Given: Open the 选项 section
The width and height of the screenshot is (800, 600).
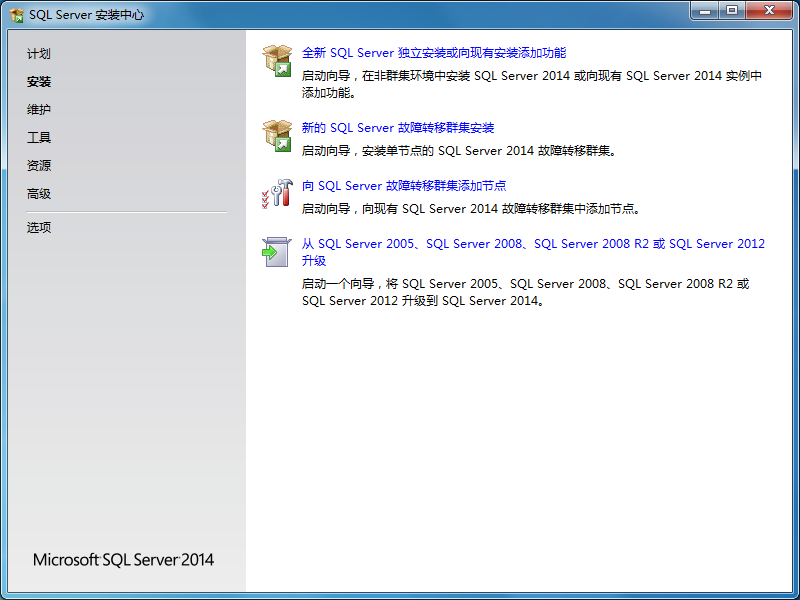Looking at the screenshot, I should pyautogui.click(x=38, y=227).
